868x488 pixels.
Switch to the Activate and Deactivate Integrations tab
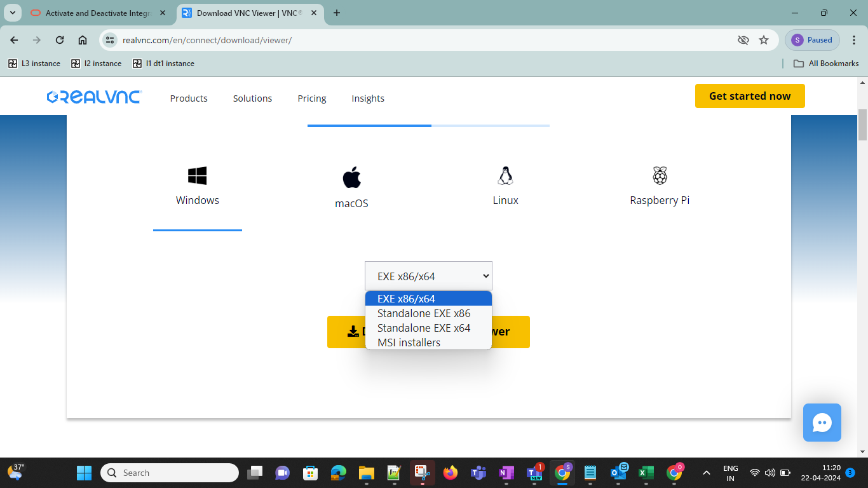98,13
